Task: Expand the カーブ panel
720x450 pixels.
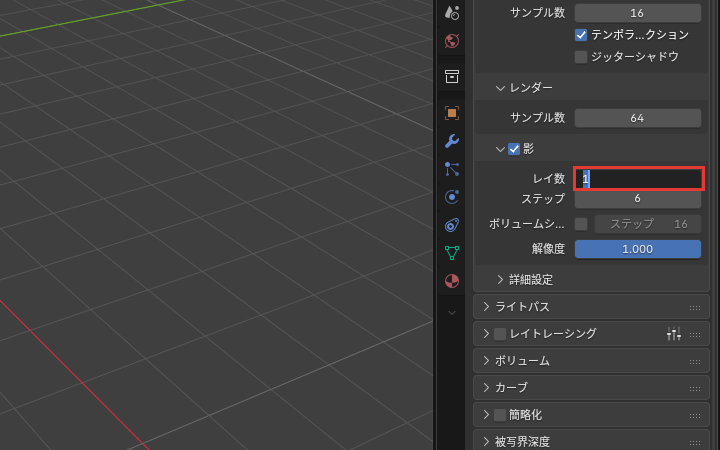Action: point(486,388)
